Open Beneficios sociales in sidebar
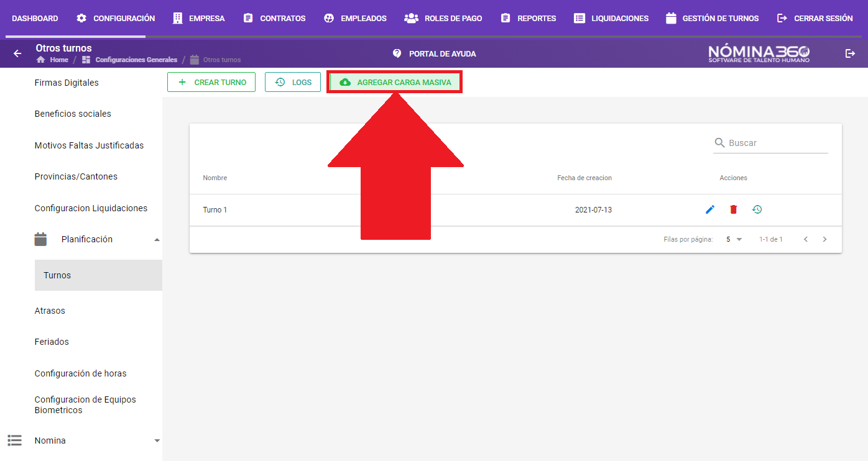 (73, 114)
